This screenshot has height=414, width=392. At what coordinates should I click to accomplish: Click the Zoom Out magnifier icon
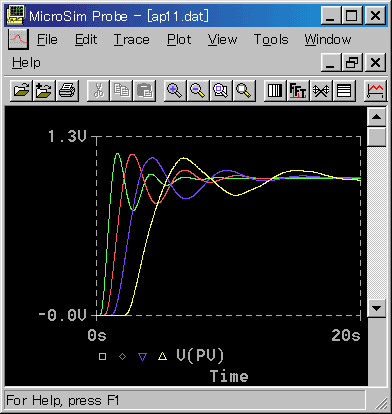tap(198, 90)
